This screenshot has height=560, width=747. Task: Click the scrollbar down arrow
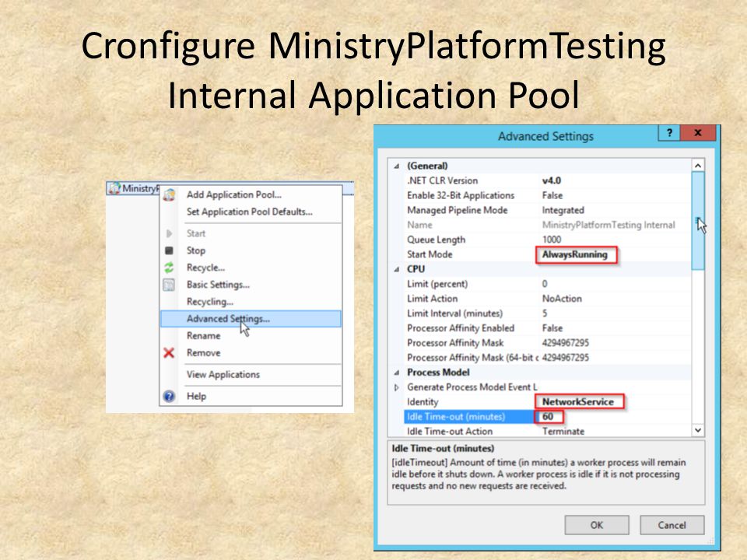(x=698, y=430)
